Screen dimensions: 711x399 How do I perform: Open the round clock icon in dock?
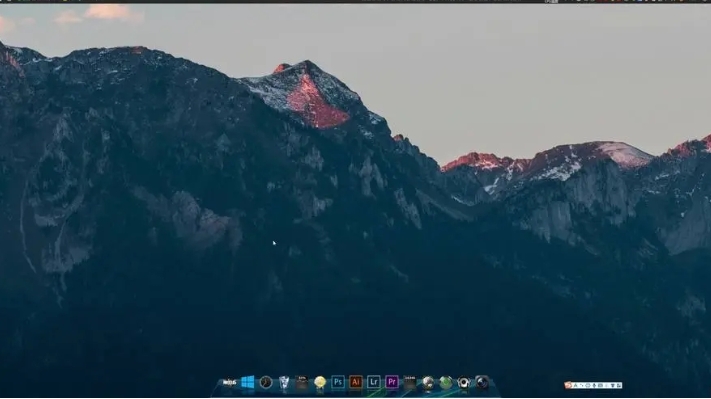(x=266, y=382)
